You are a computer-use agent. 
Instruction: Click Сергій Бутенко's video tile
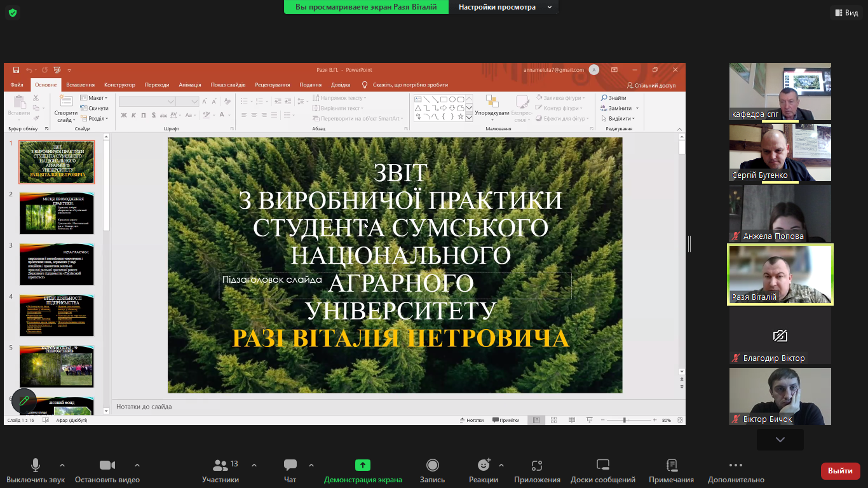click(780, 152)
